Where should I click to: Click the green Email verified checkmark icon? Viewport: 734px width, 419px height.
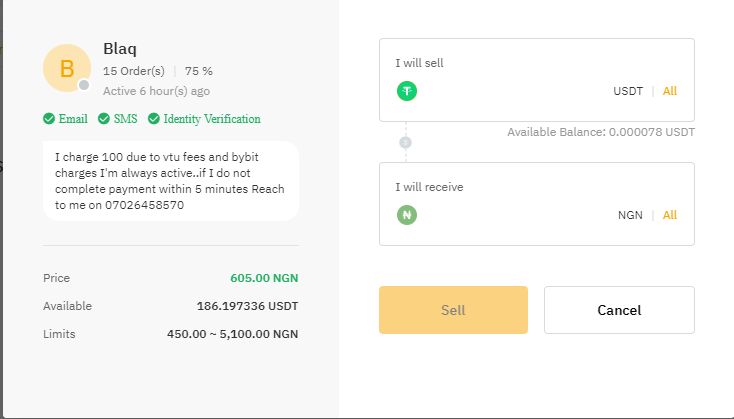coord(49,119)
